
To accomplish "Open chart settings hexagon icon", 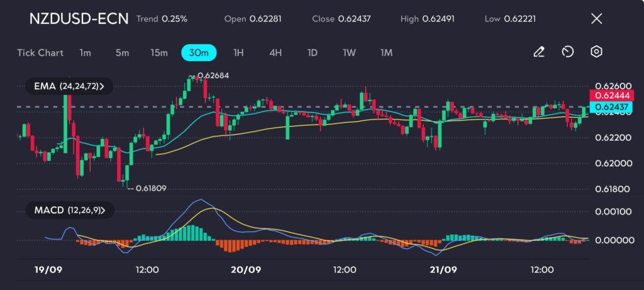I will click(596, 52).
